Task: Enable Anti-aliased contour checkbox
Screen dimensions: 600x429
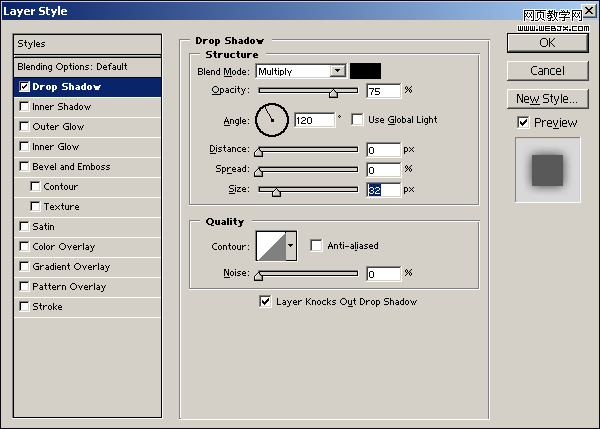Action: [316, 245]
